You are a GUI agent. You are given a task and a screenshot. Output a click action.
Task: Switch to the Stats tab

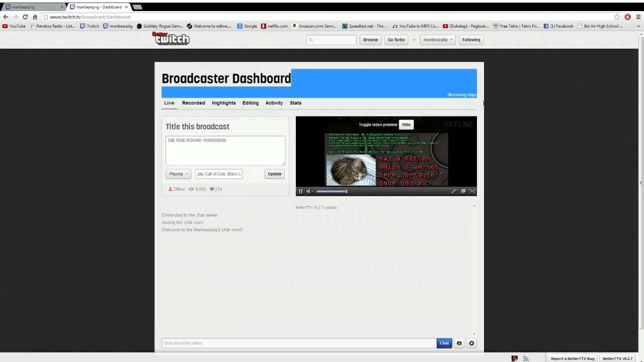point(295,103)
